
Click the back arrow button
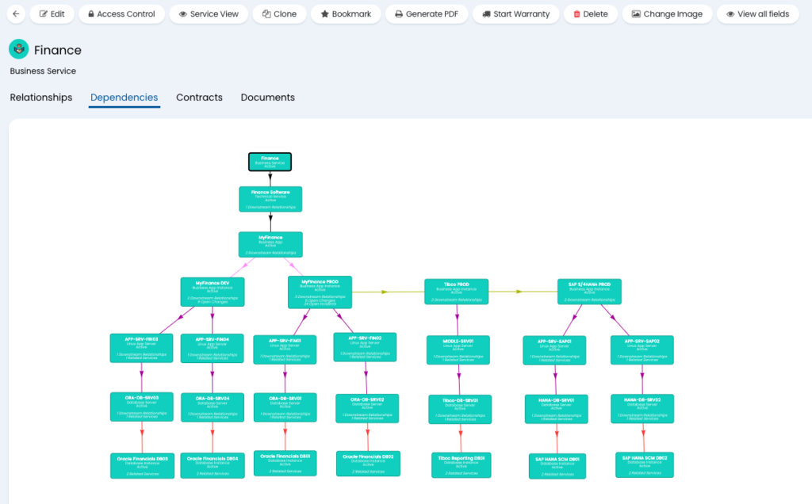tap(16, 14)
